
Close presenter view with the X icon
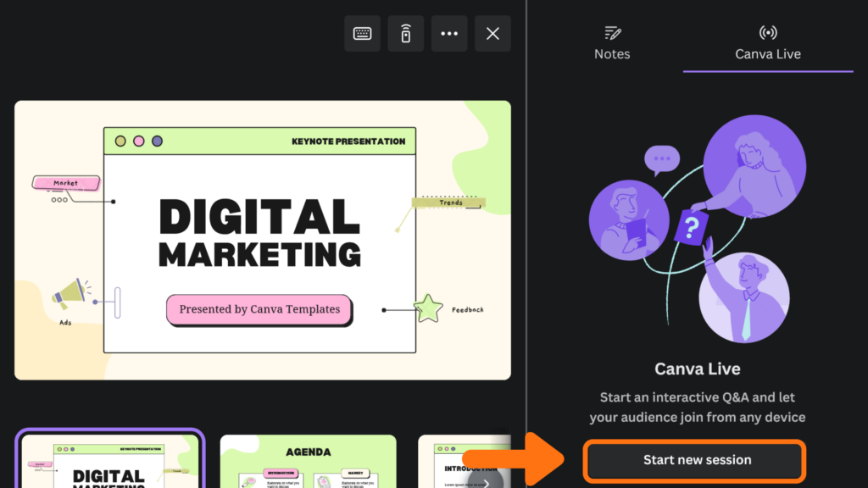click(492, 34)
